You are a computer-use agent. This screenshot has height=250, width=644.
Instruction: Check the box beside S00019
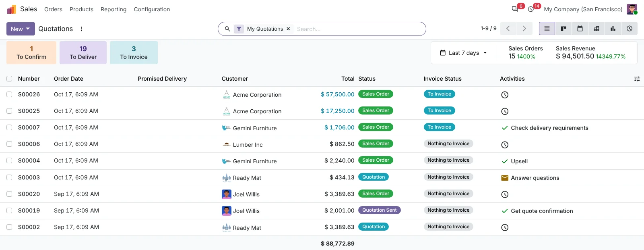pyautogui.click(x=9, y=210)
